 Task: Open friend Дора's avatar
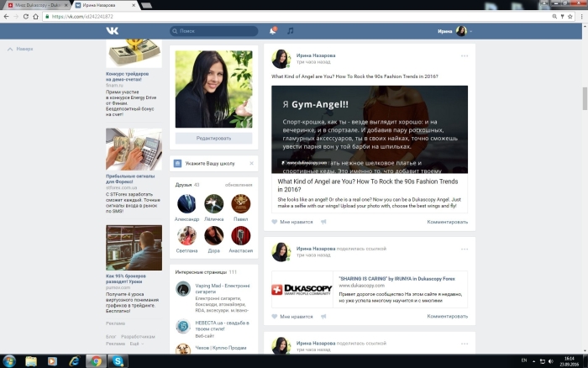[x=213, y=235]
